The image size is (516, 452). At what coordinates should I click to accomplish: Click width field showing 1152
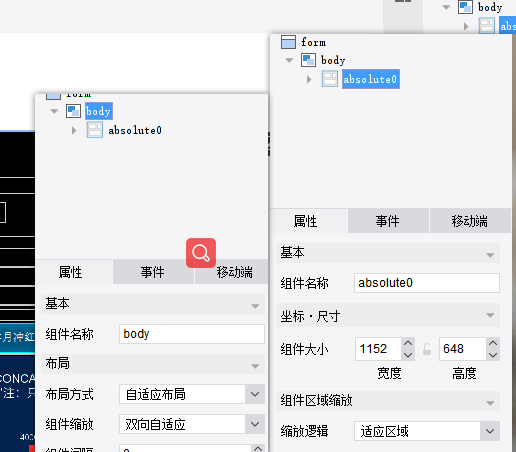tap(378, 349)
